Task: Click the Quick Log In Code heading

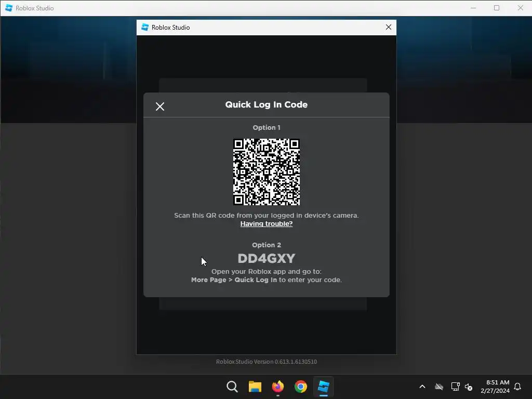Action: (267, 104)
